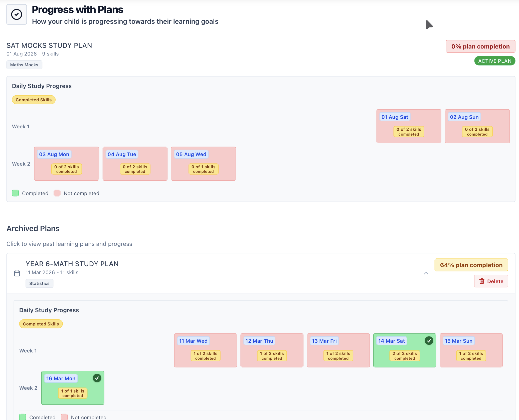Click the Archived Plans heading

pyautogui.click(x=33, y=229)
